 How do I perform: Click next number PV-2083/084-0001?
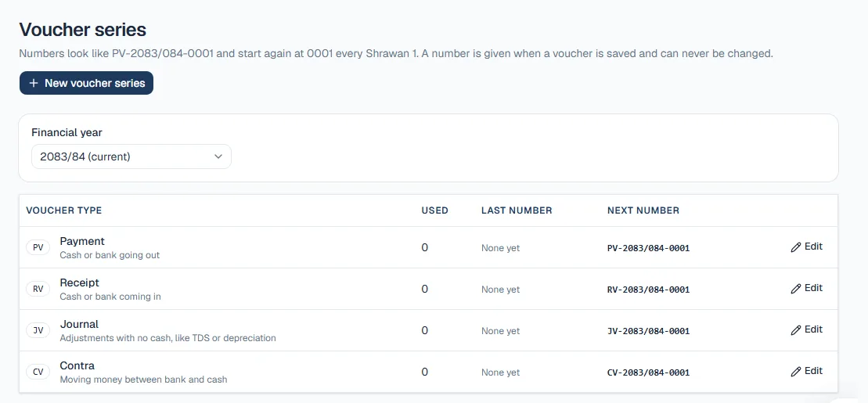click(x=648, y=248)
